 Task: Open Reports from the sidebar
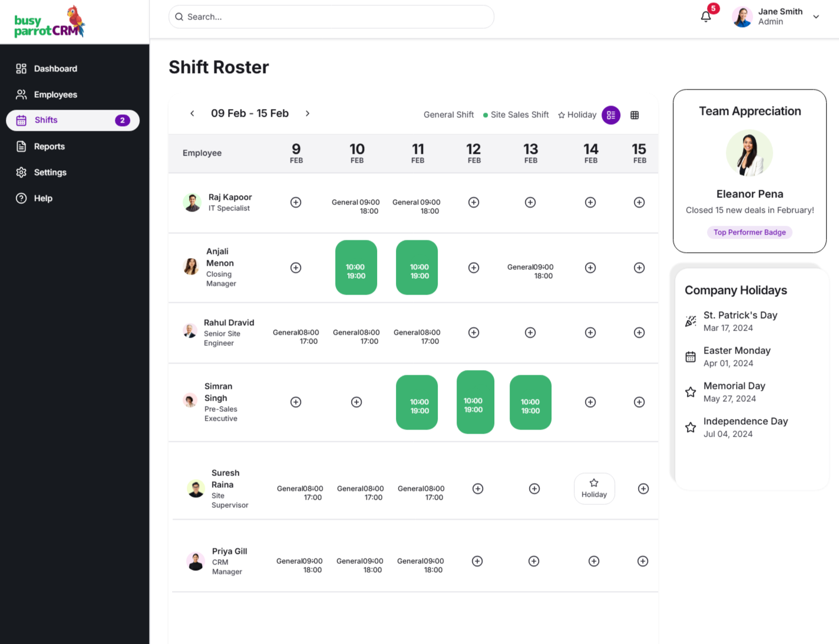point(49,146)
